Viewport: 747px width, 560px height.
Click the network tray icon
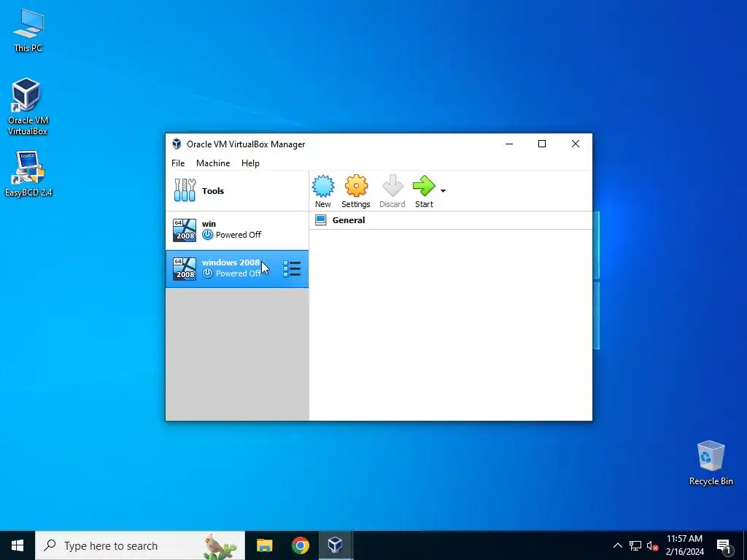[635, 545]
